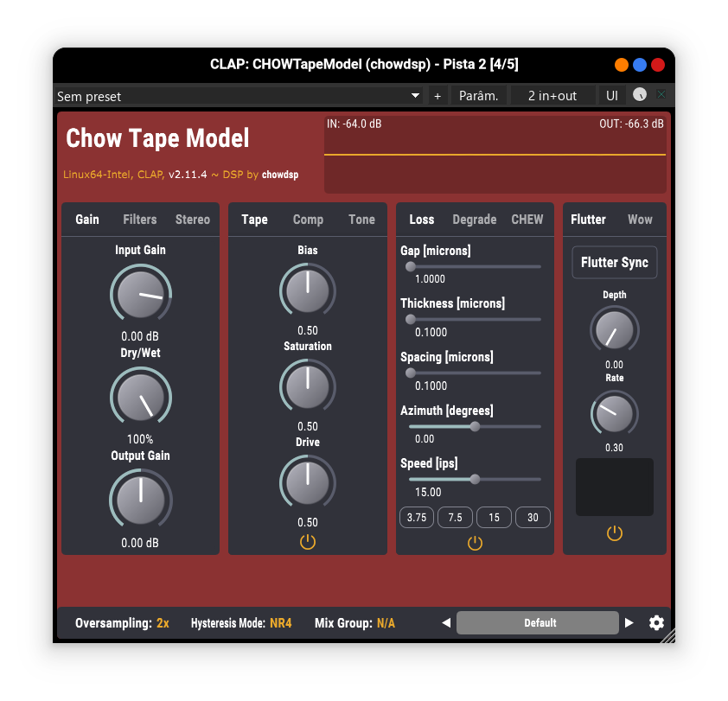Image resolution: width=728 pixels, height=701 pixels.
Task: Click the + icon to add a preset
Action: pyautogui.click(x=437, y=96)
